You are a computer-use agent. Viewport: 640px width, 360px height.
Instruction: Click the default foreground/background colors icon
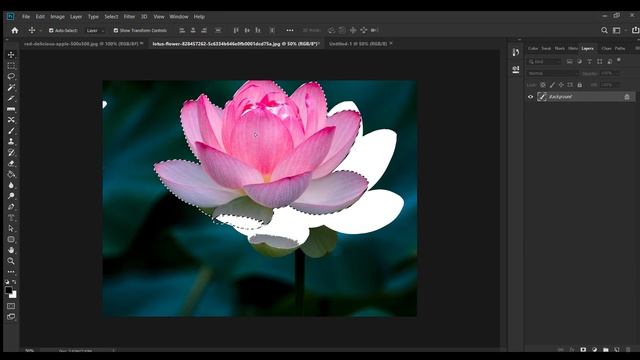pos(7,282)
